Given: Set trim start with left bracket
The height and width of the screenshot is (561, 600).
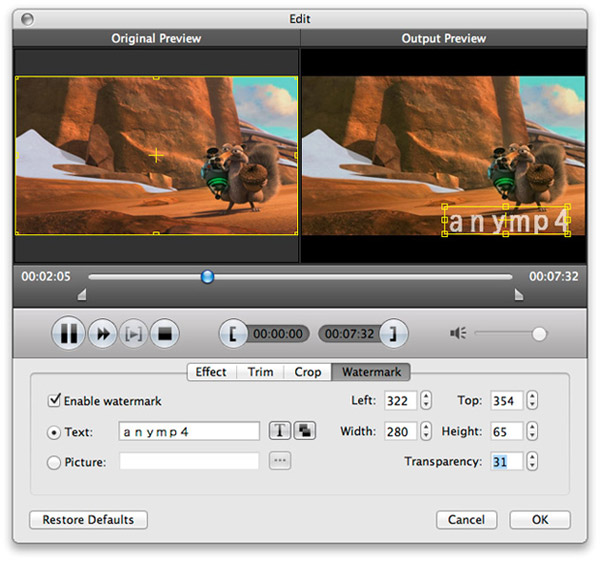Looking at the screenshot, I should pos(234,334).
